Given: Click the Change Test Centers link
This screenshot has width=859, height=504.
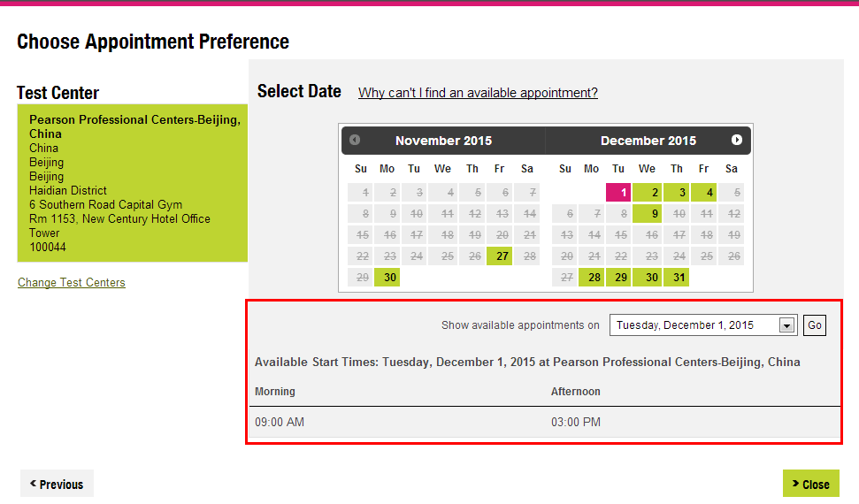Looking at the screenshot, I should (72, 283).
